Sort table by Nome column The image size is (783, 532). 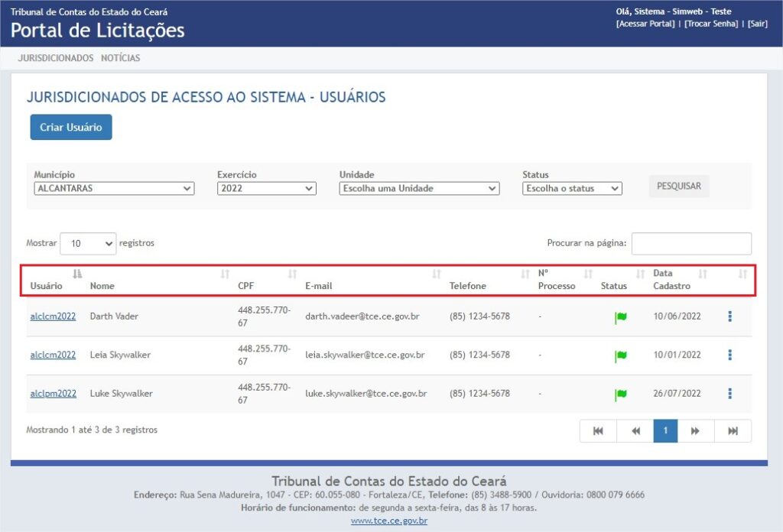point(102,286)
